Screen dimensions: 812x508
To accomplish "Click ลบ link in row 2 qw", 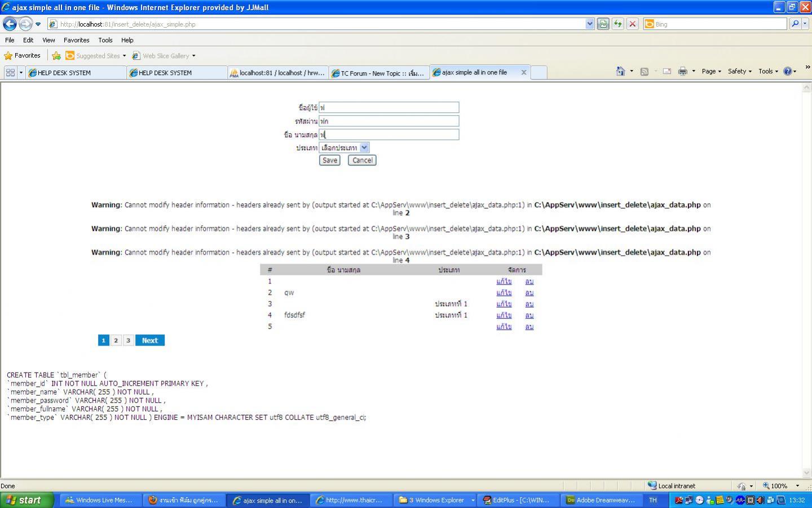I will point(529,292).
